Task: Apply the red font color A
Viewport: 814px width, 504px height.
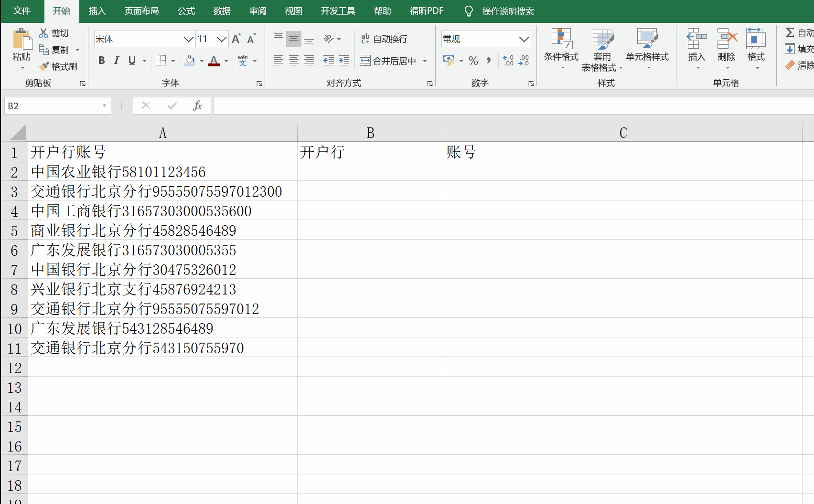Action: [214, 61]
